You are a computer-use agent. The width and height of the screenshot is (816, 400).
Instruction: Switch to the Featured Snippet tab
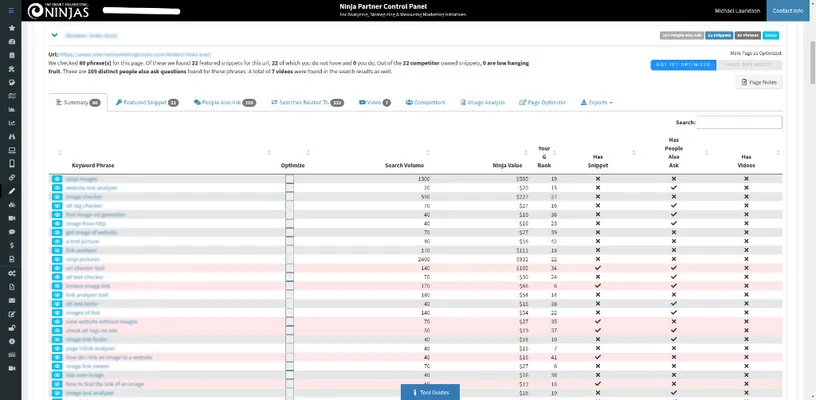[x=146, y=102]
